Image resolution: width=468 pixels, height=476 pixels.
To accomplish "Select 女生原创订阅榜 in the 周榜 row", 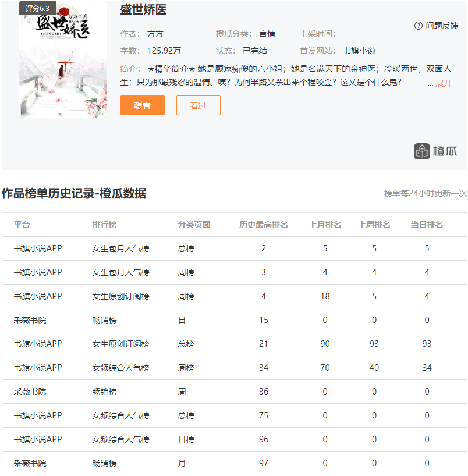I will click(121, 296).
